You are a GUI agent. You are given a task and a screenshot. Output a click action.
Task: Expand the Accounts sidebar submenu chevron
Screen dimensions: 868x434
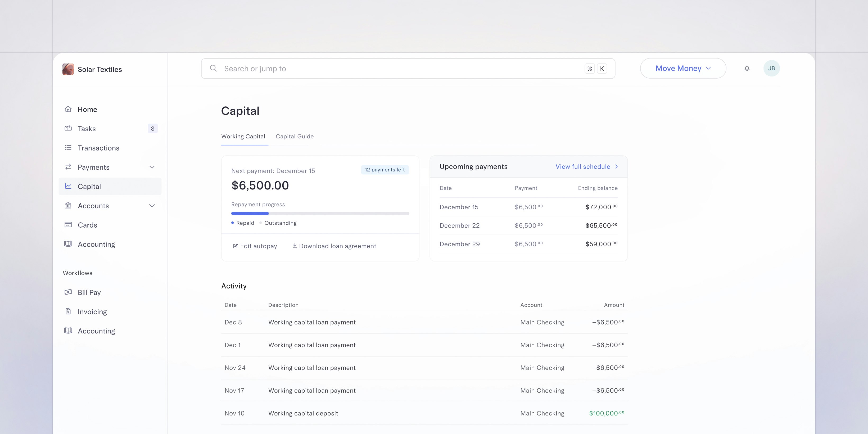(152, 206)
